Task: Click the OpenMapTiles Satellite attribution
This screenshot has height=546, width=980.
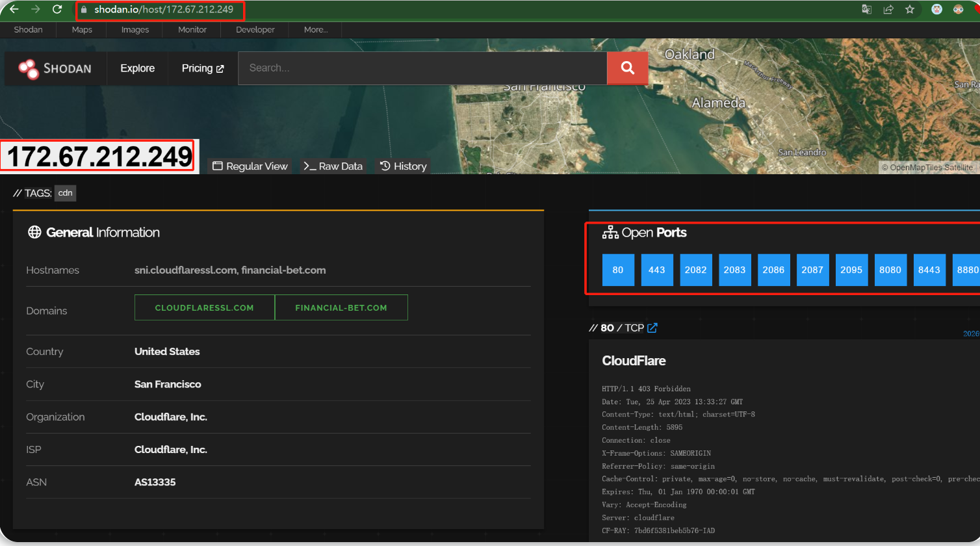Action: click(927, 168)
